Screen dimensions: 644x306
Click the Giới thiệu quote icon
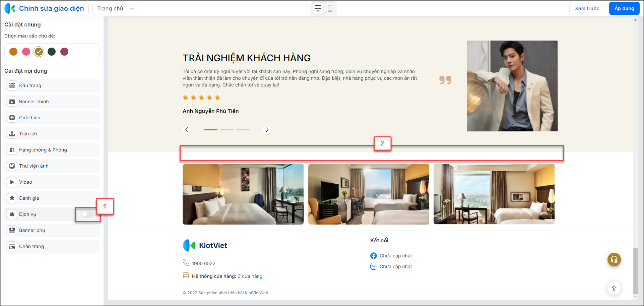coord(12,118)
